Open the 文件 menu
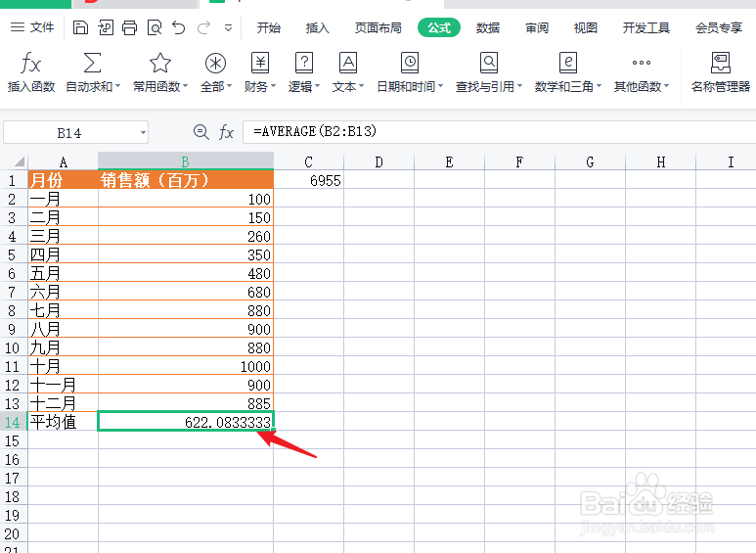The image size is (756, 553). [x=32, y=27]
